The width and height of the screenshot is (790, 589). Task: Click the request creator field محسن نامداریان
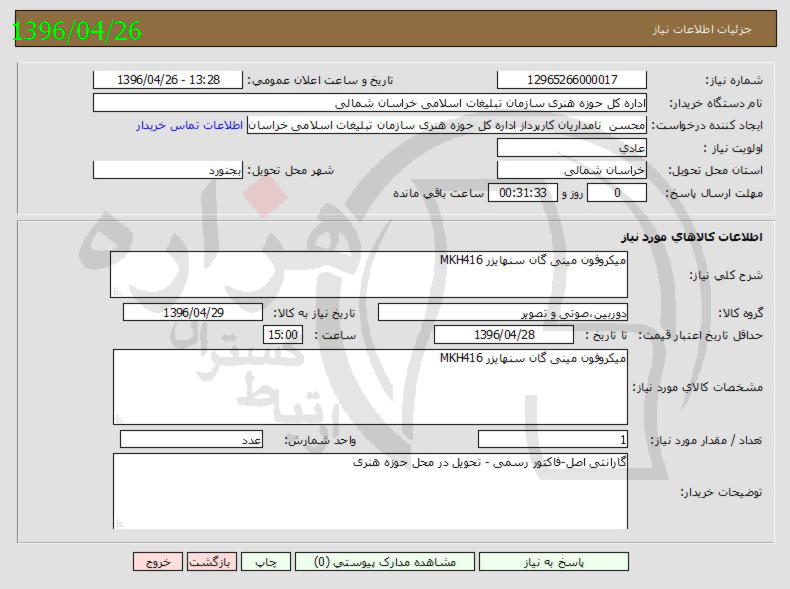pyautogui.click(x=447, y=125)
